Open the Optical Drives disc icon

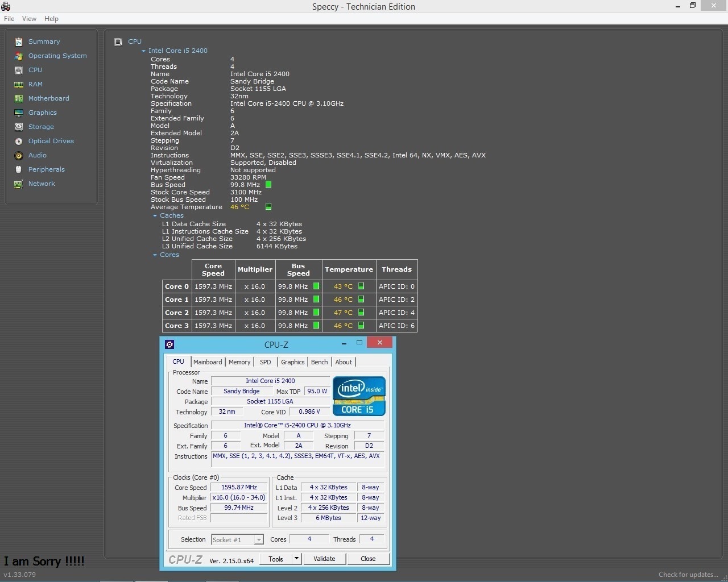(19, 141)
